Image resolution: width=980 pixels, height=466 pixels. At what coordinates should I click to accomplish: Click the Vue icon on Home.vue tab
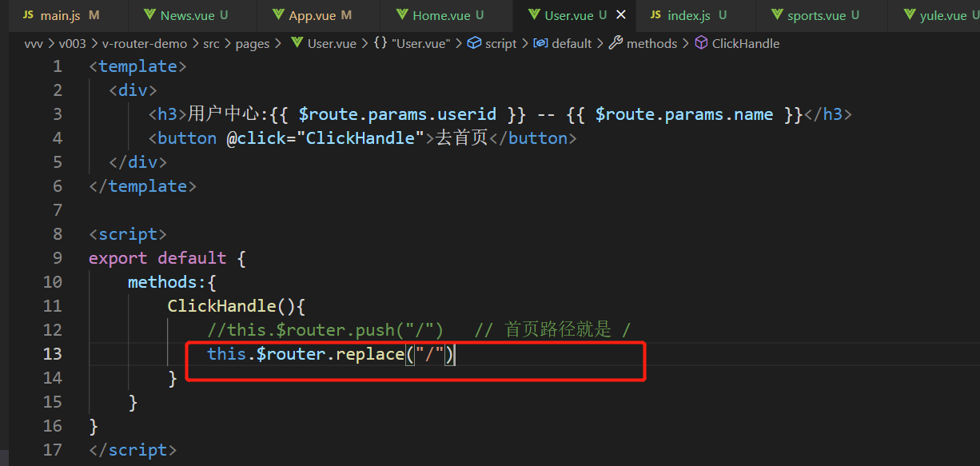pyautogui.click(x=402, y=15)
